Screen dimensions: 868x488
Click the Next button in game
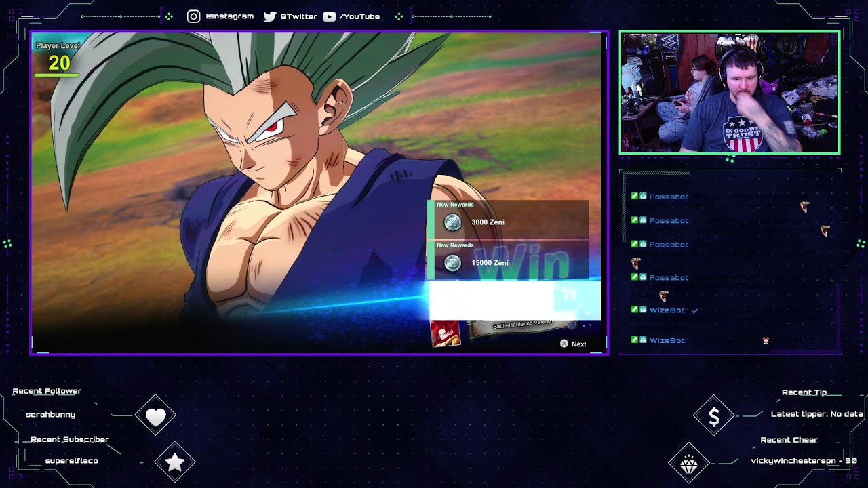(578, 344)
